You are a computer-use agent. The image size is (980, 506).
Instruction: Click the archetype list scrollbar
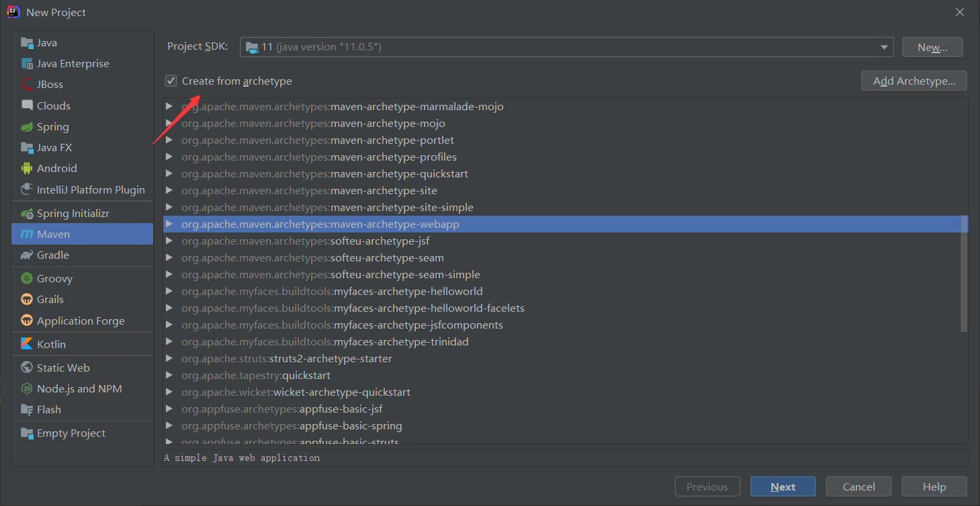pyautogui.click(x=964, y=273)
